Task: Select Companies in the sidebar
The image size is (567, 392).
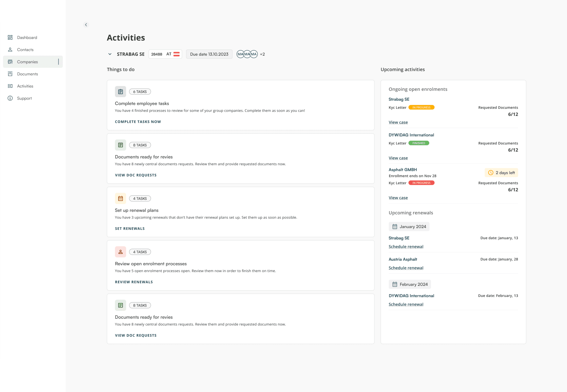Action: pyautogui.click(x=33, y=62)
